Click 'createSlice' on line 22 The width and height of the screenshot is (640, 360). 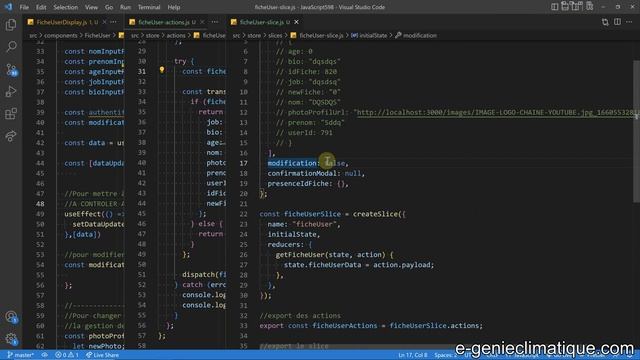point(375,214)
